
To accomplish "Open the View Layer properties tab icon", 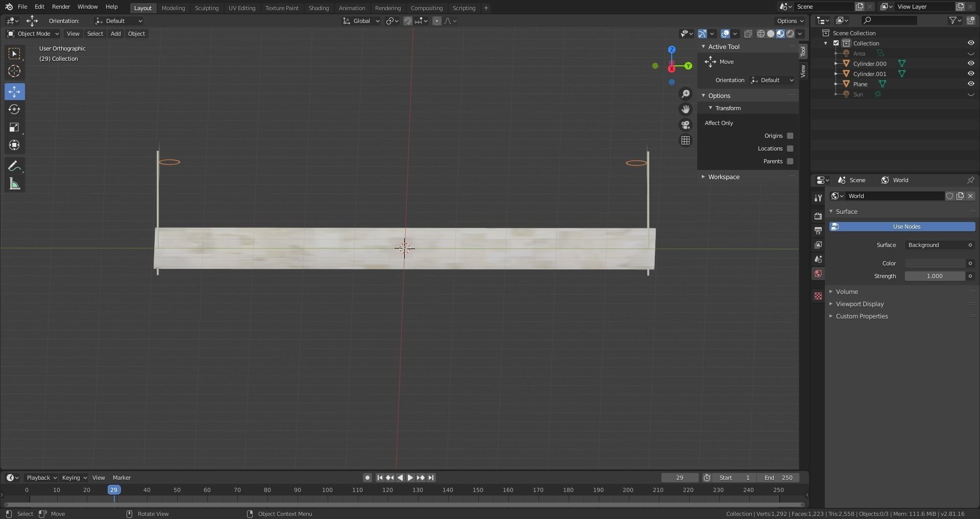I will click(818, 245).
